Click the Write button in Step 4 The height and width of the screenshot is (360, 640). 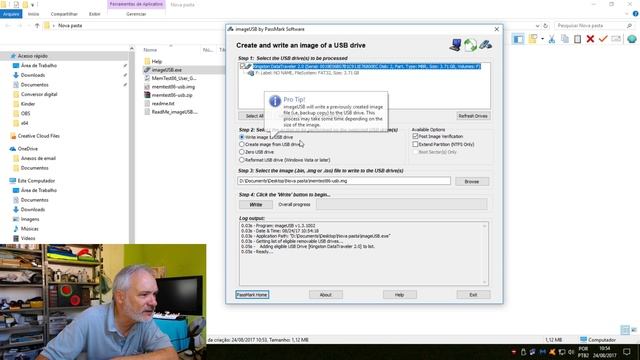pyautogui.click(x=256, y=204)
